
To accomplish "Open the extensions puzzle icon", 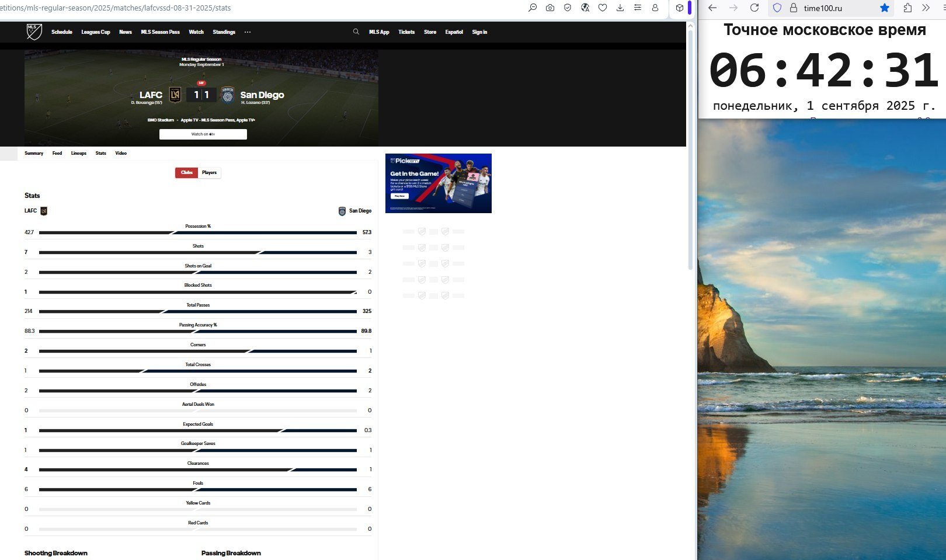I will [907, 8].
